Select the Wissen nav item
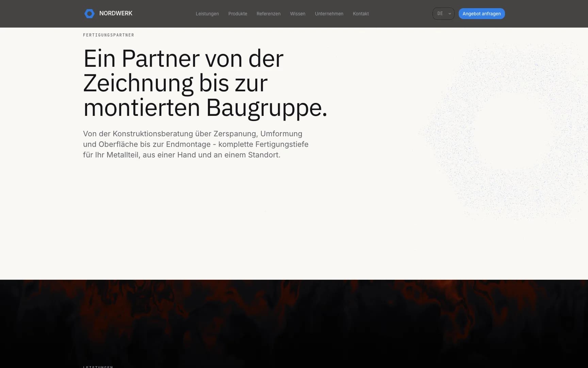Screen dimensions: 588x368 pos(298,14)
